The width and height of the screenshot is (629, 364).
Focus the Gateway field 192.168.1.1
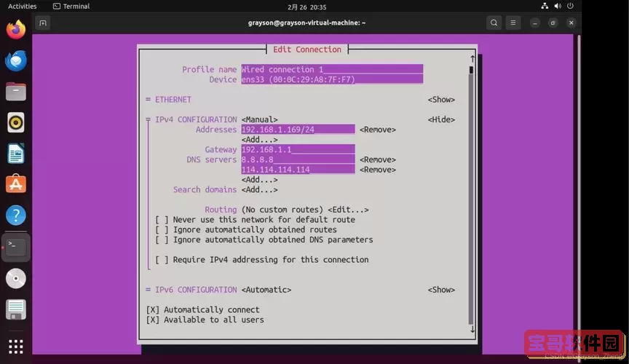tap(298, 149)
